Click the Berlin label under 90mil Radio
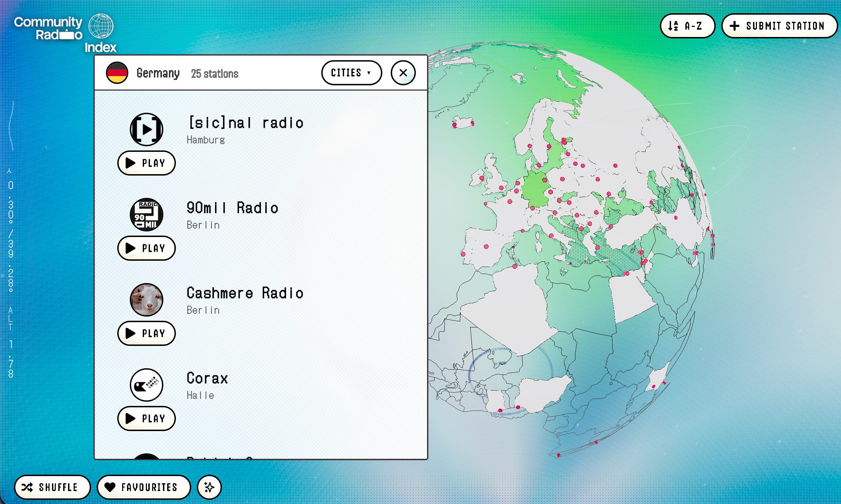 pyautogui.click(x=203, y=225)
